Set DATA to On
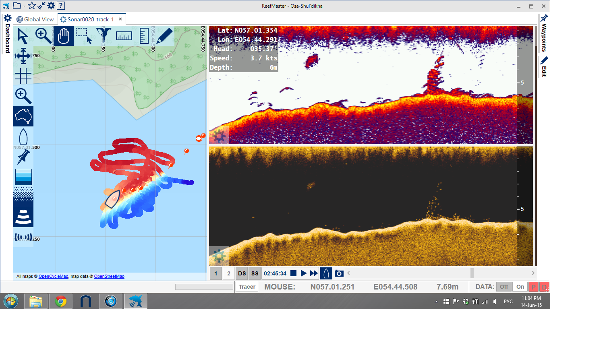605x364 pixels. 520,287
